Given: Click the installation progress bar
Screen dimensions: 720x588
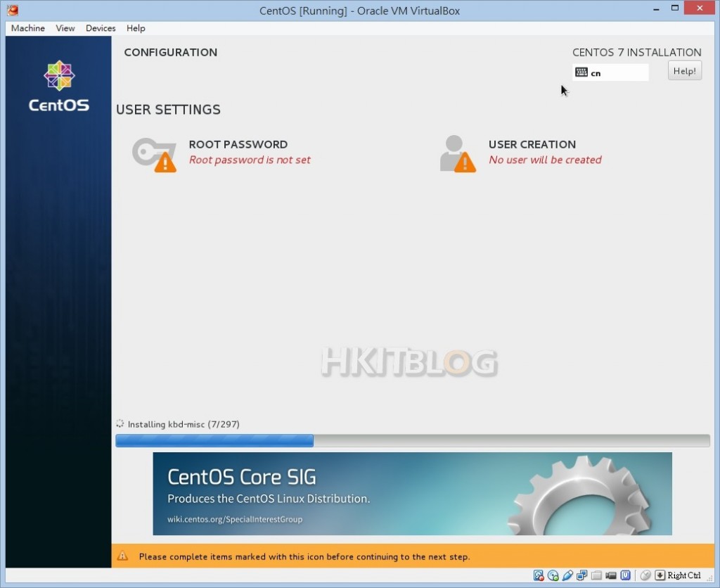Looking at the screenshot, I should 412,440.
